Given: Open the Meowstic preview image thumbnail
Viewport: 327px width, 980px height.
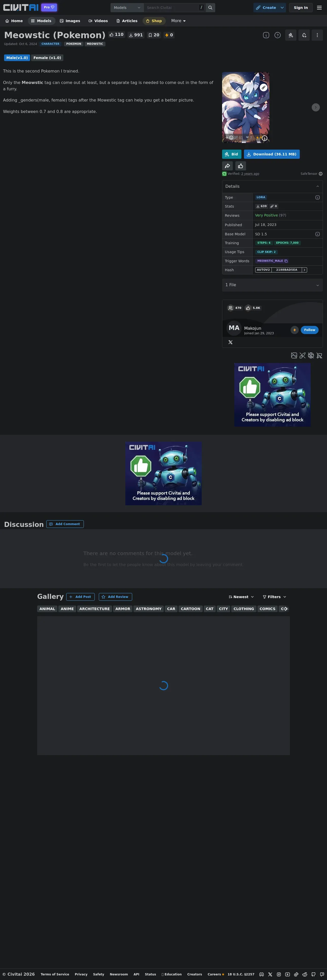Looking at the screenshot, I should click(246, 107).
